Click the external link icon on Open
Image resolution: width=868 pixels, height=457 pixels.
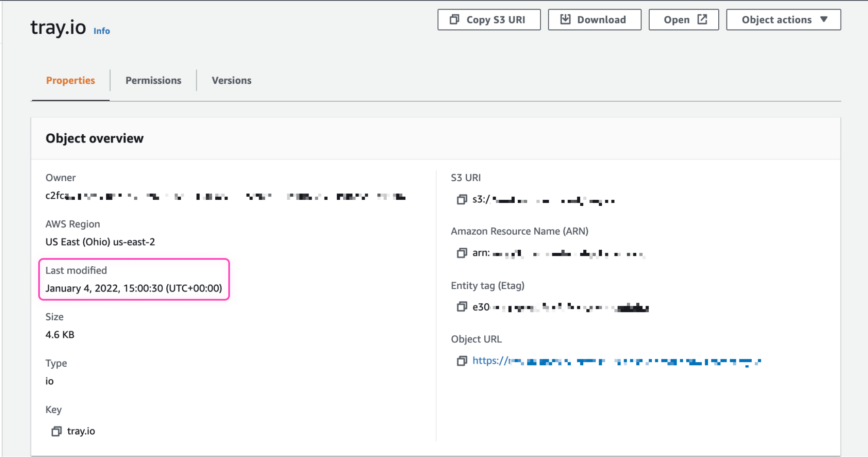(x=702, y=20)
